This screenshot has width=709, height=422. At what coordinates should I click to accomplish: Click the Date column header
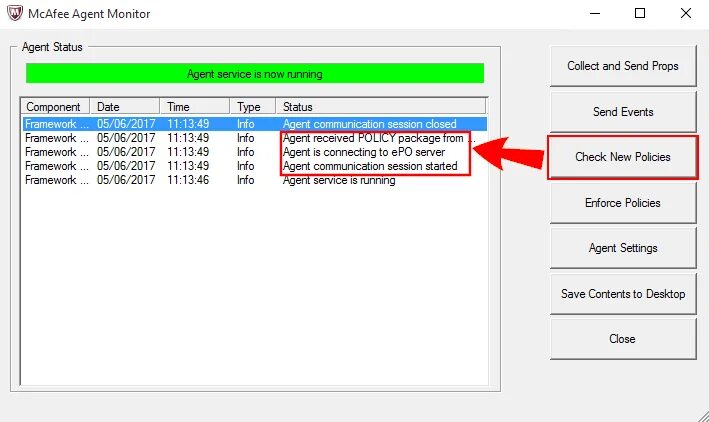click(124, 107)
